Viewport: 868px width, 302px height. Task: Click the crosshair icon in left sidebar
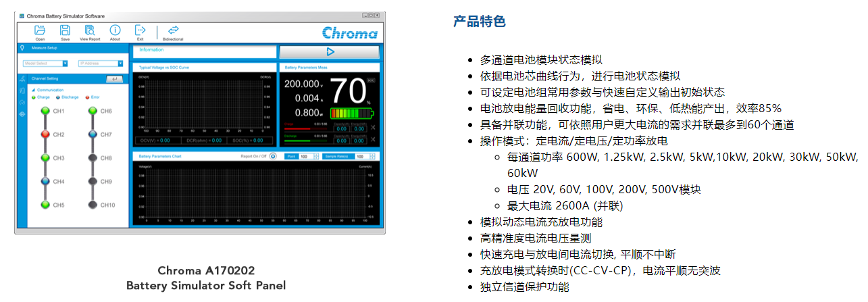22,114
